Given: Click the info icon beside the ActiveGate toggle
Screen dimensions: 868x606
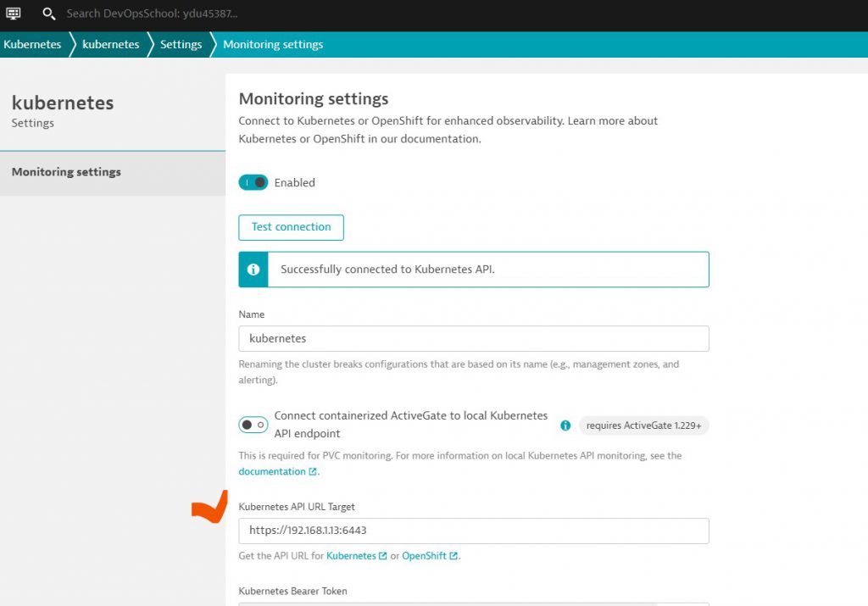Looking at the screenshot, I should point(565,425).
